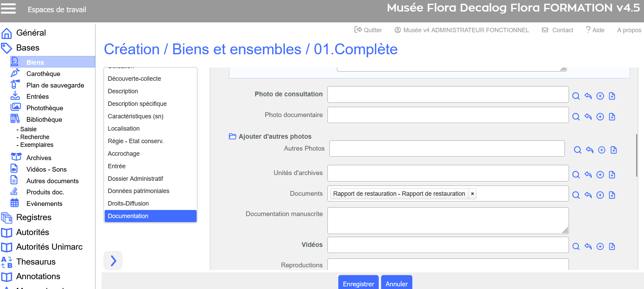
Task: Expand the Thesaurus section in sidebar
Action: [36, 262]
